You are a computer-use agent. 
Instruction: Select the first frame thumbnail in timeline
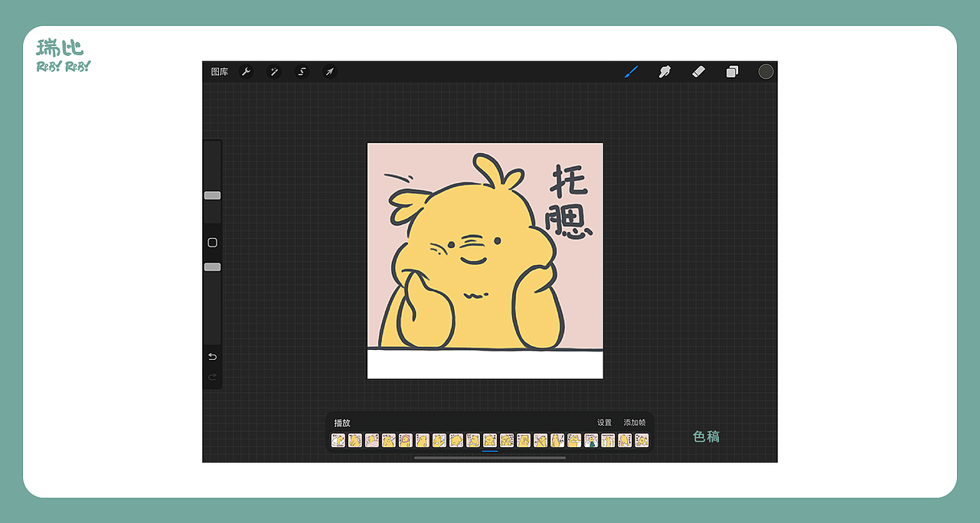(x=338, y=440)
